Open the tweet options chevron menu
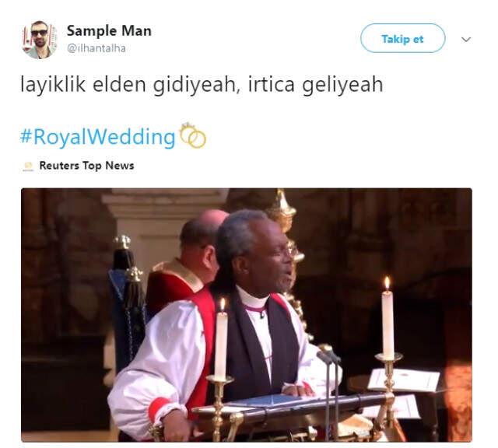Image resolution: width=498 pixels, height=448 pixels. (x=465, y=40)
